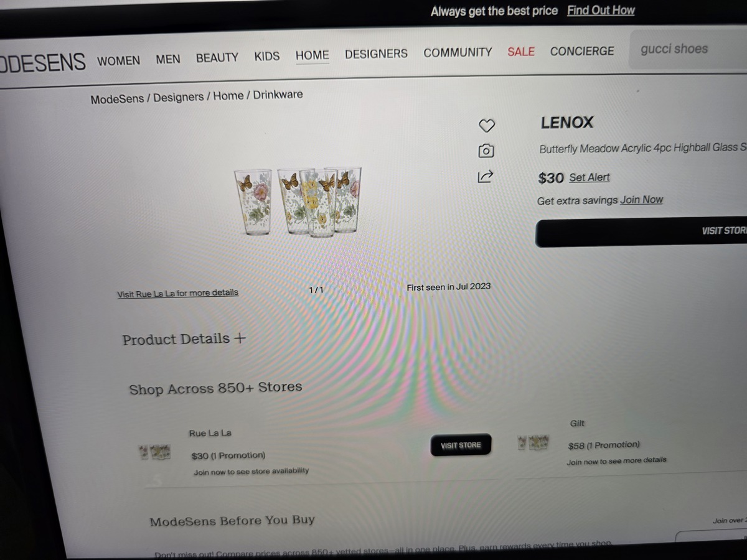The image size is (747, 560).
Task: Click the ModeSens logo
Action: coord(42,62)
